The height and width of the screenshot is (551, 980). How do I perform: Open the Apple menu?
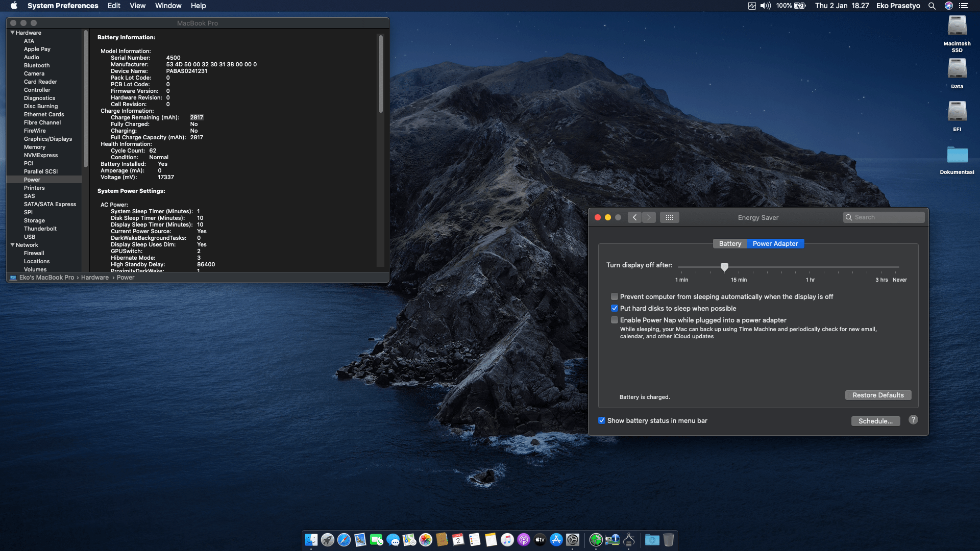click(14, 6)
